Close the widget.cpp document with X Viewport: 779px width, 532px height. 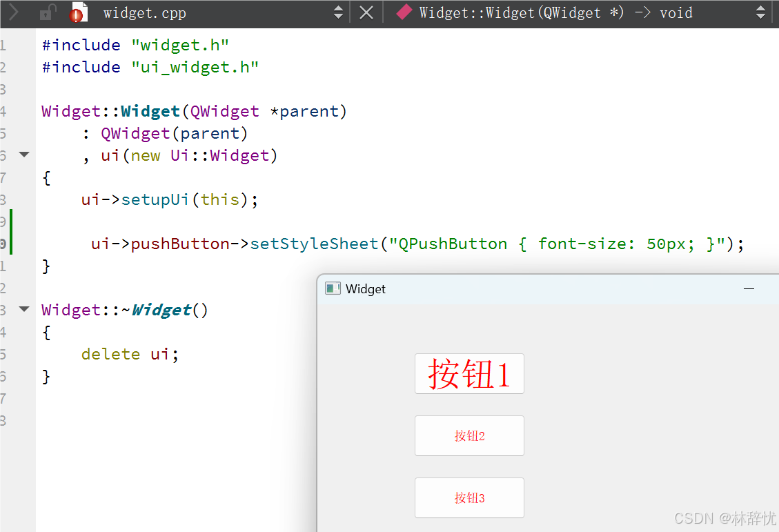point(366,13)
